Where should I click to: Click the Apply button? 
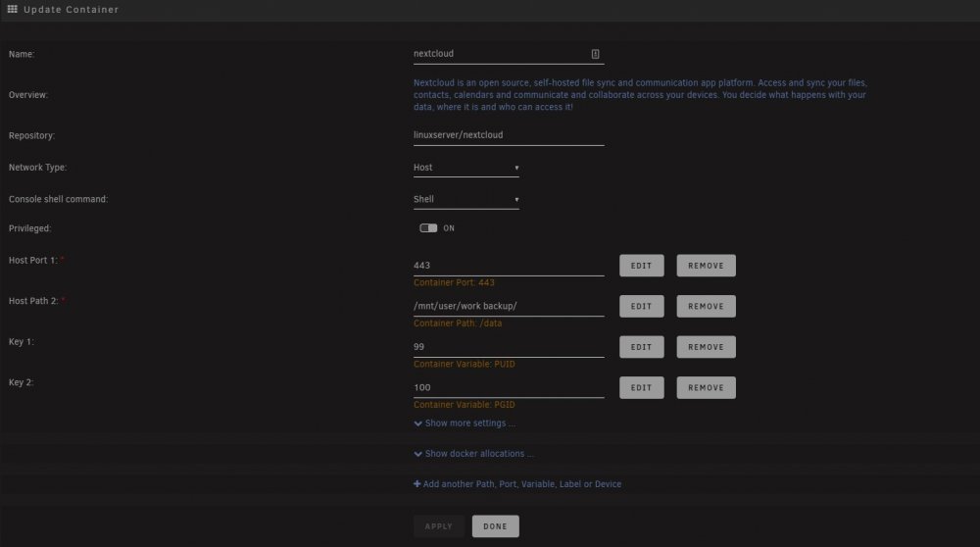point(439,526)
